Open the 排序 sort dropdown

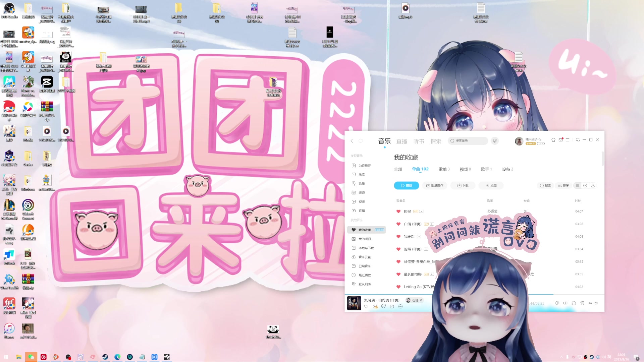[x=563, y=185]
